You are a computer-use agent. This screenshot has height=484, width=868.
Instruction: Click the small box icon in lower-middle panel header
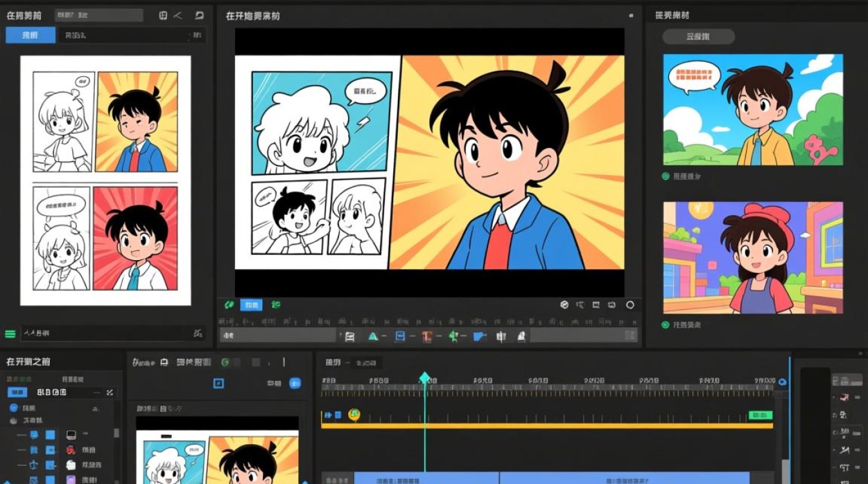click(163, 363)
